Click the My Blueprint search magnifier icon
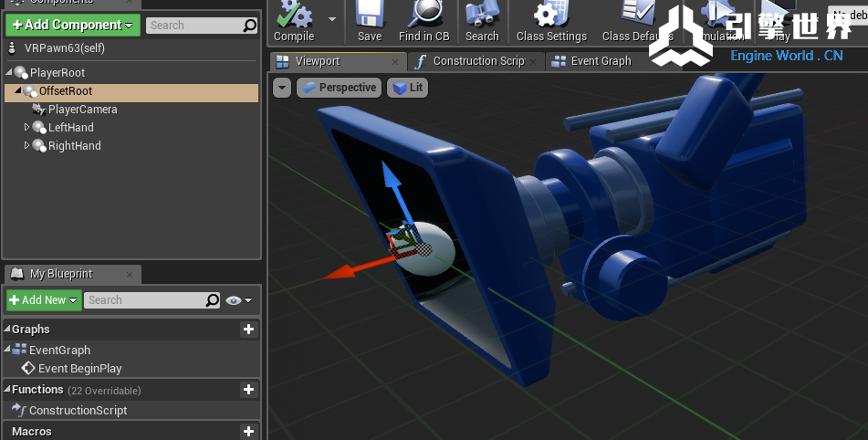Image resolution: width=868 pixels, height=440 pixels. [x=213, y=300]
